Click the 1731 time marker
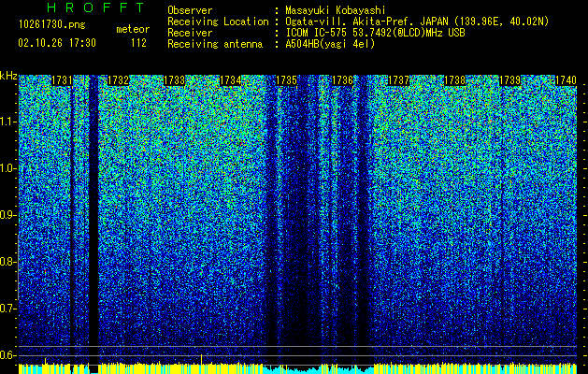Image resolution: width=588 pixels, height=374 pixels. click(x=62, y=80)
